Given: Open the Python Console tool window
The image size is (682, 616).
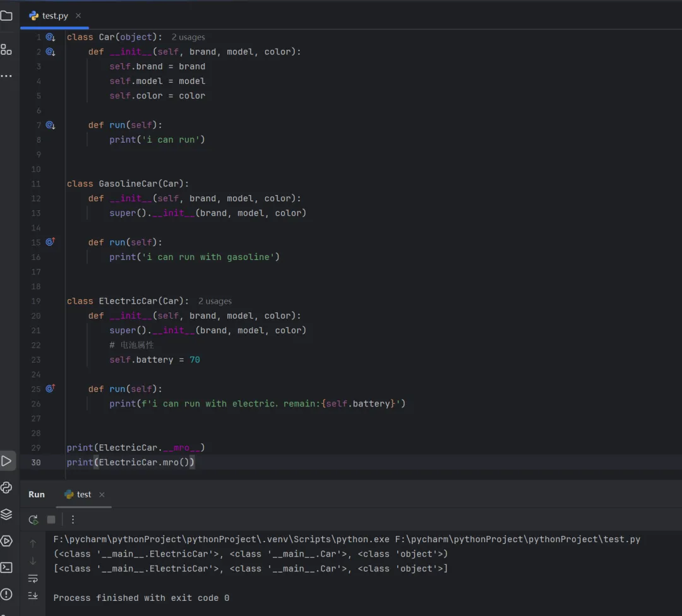Looking at the screenshot, I should [6, 487].
